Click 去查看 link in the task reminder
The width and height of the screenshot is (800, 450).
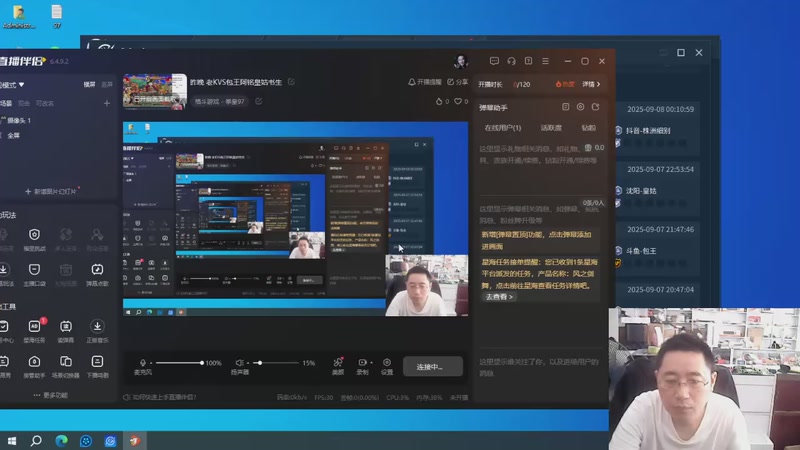point(499,296)
